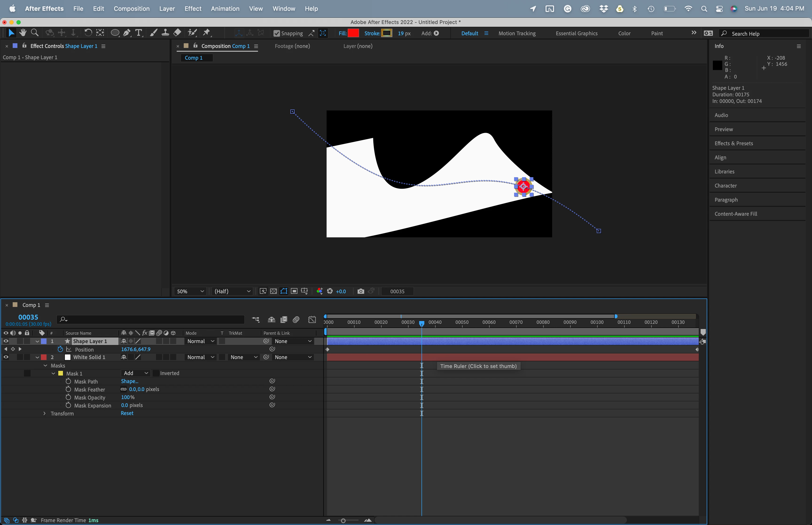Select the Rotation tool
812x525 pixels.
pos(88,33)
